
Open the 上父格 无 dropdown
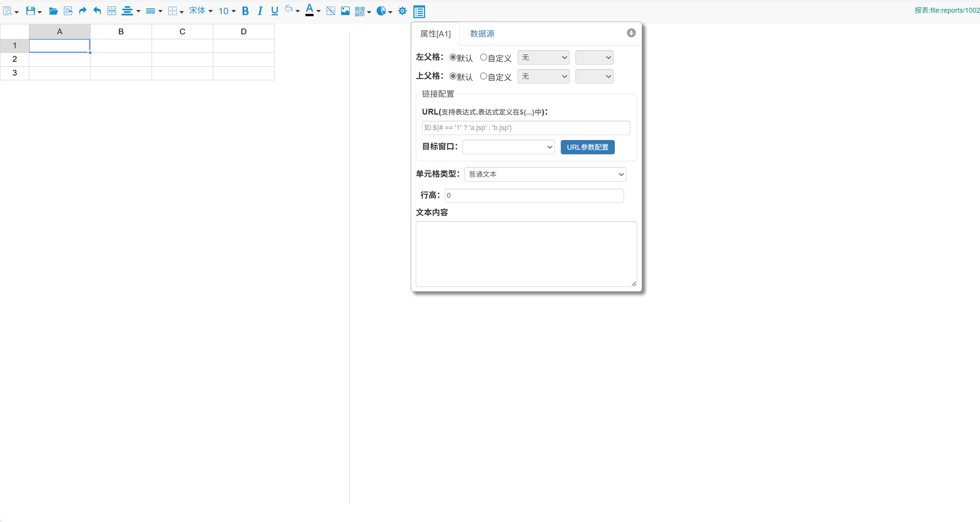(543, 76)
